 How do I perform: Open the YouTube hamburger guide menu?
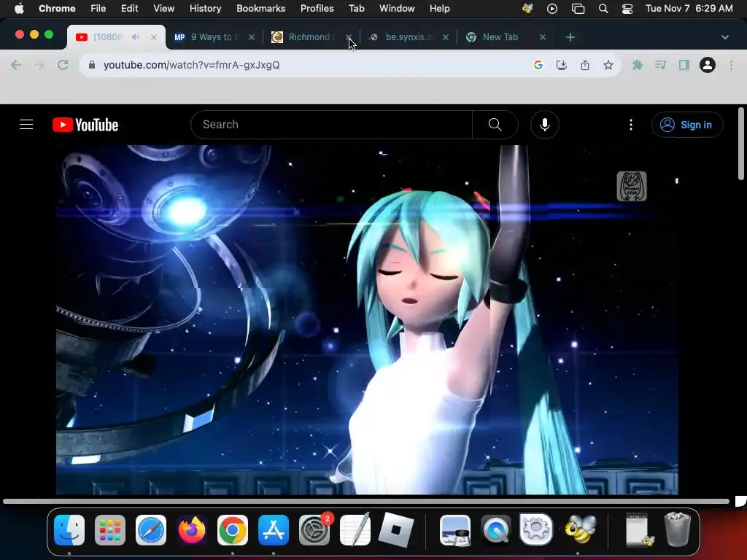point(26,125)
